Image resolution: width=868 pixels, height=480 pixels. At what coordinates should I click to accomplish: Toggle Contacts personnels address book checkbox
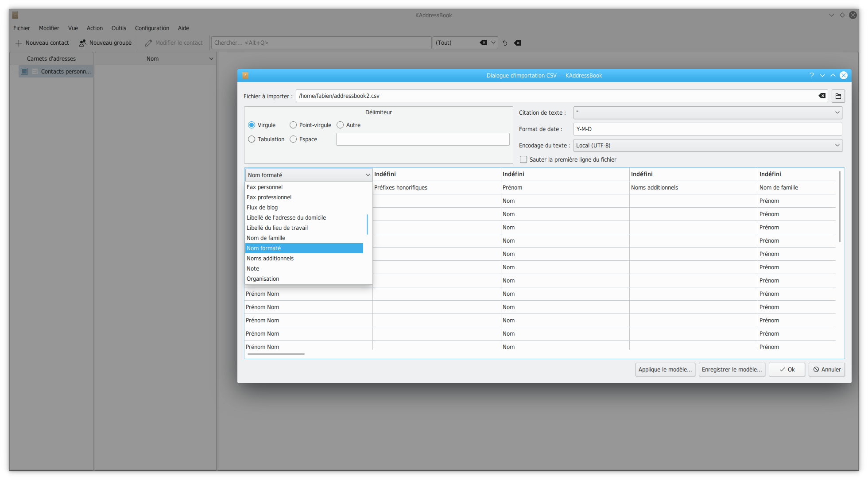25,71
